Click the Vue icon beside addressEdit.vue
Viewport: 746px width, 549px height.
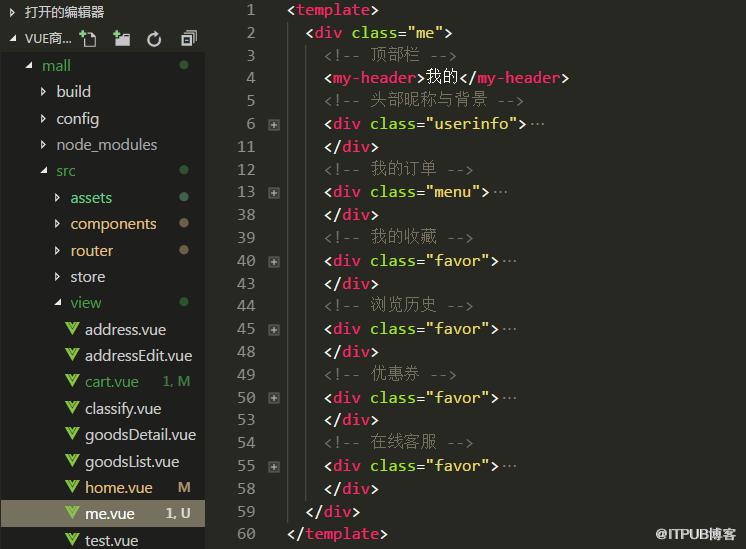coord(72,355)
